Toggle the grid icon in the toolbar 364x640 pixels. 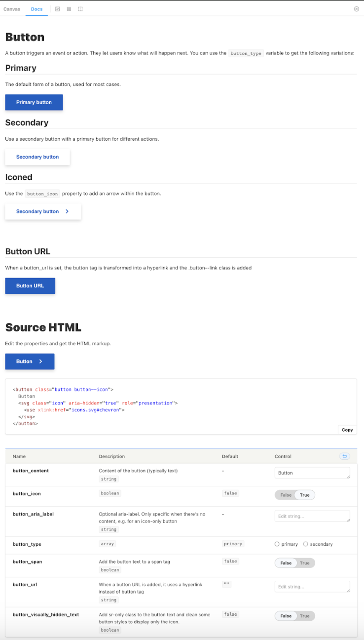69,9
